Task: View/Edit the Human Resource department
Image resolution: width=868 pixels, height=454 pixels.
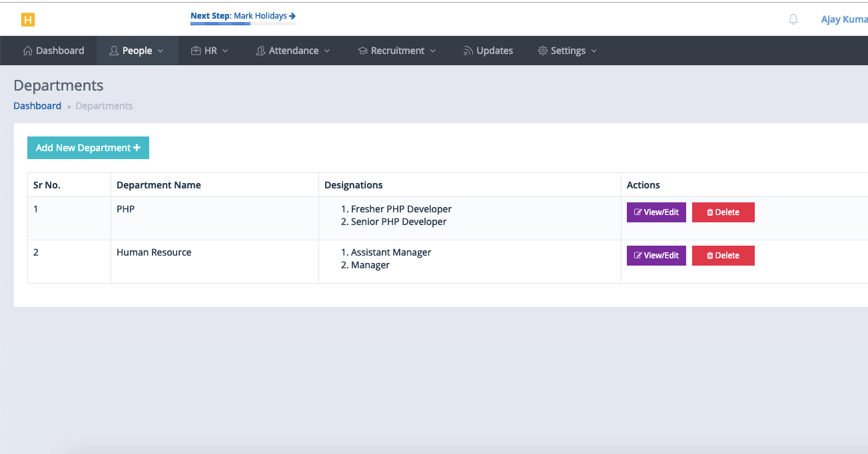Action: (656, 256)
